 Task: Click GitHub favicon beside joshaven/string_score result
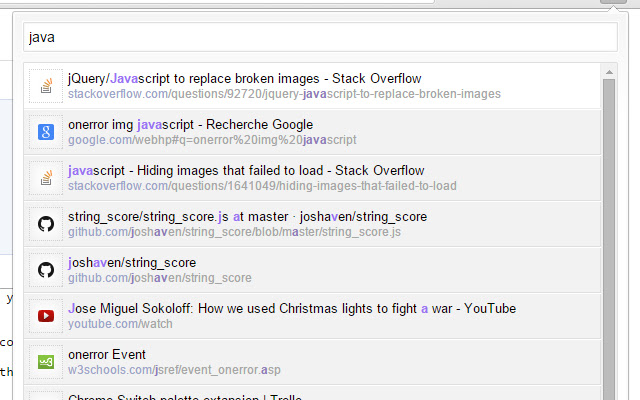point(46,270)
